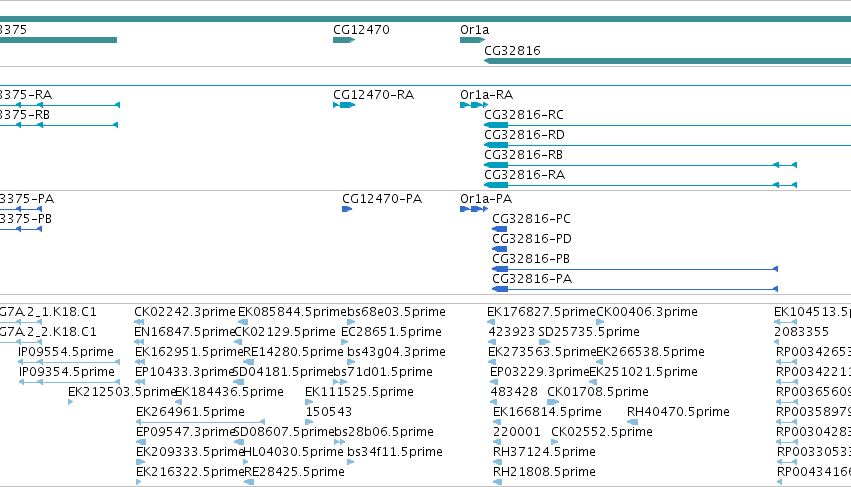Click the bs71d01.5prime EST label

point(383,372)
